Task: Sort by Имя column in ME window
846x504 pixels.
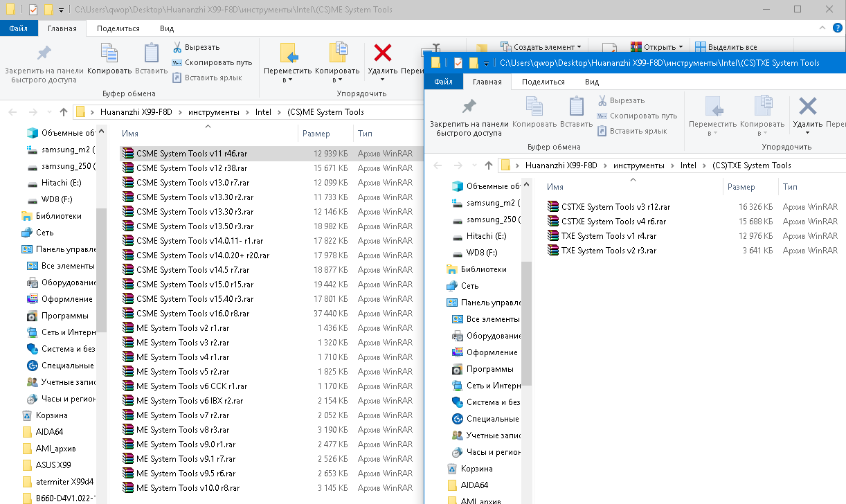Action: pos(208,134)
